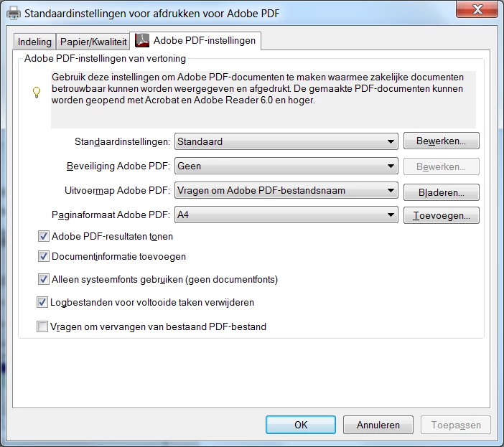The image size is (504, 447).
Task: Click the Bladeren button
Action: (x=442, y=192)
